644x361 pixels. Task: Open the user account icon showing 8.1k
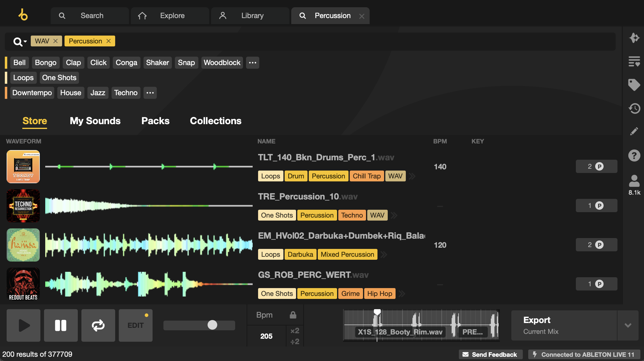[x=634, y=185]
